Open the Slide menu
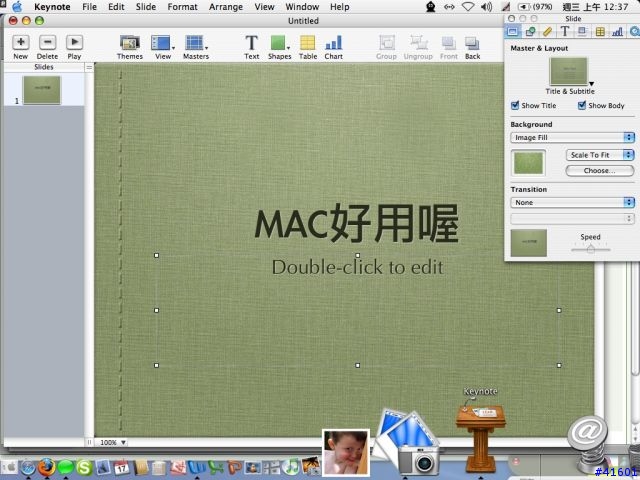This screenshot has width=640, height=480. pos(146,7)
